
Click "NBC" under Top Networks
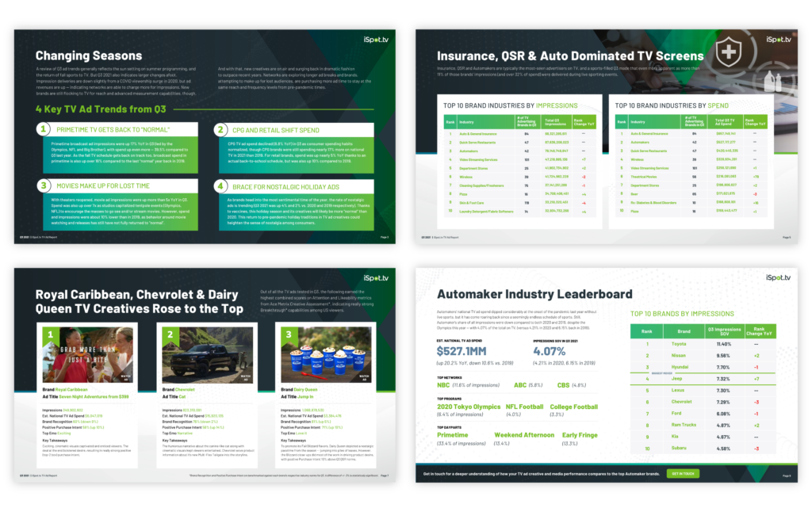click(x=443, y=385)
